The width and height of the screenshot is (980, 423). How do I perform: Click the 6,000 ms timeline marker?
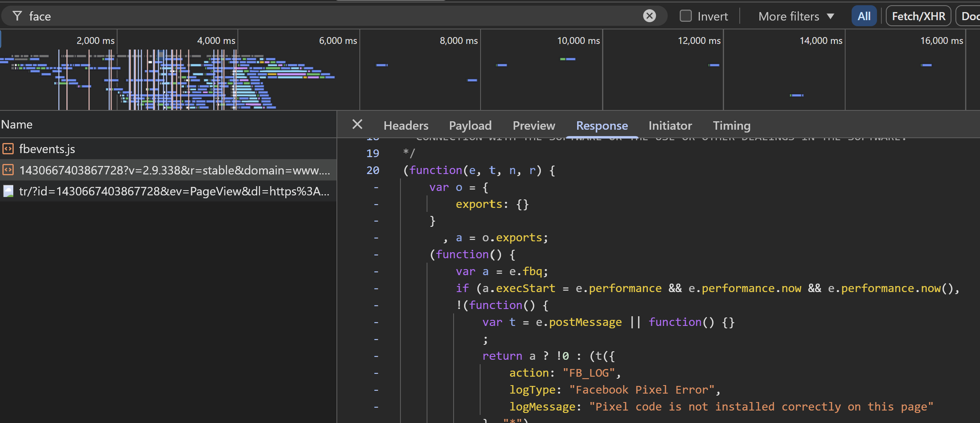pos(338,41)
